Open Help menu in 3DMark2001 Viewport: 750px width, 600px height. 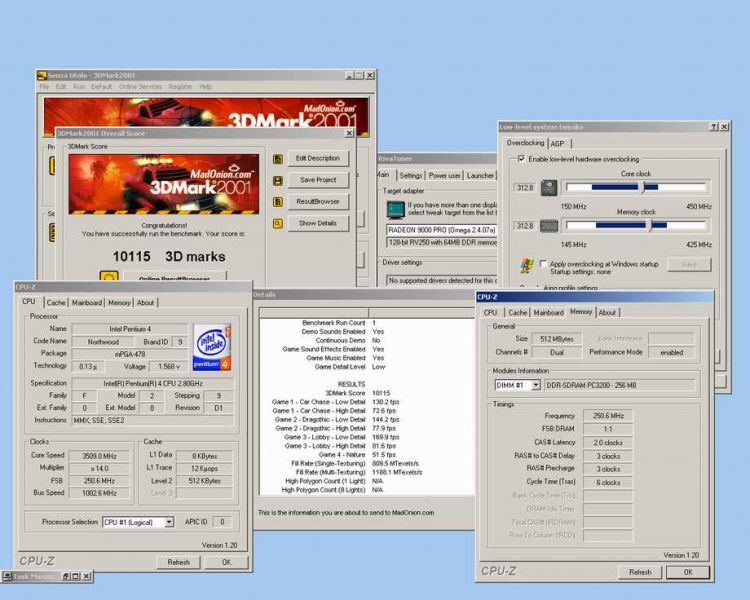tap(205, 87)
